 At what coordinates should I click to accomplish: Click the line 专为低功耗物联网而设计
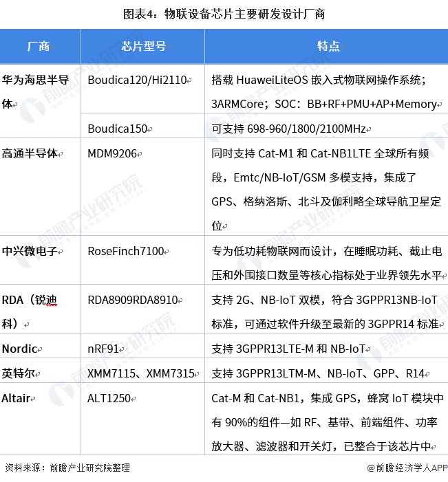pos(327,251)
